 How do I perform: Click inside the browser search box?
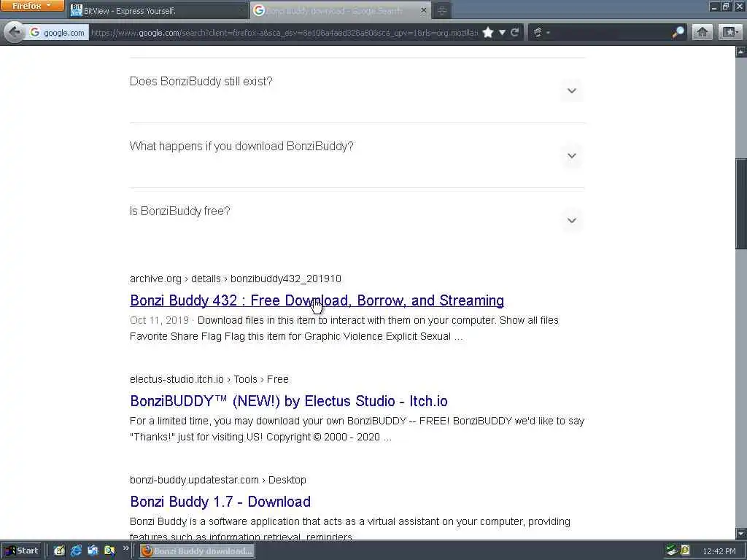coord(611,32)
